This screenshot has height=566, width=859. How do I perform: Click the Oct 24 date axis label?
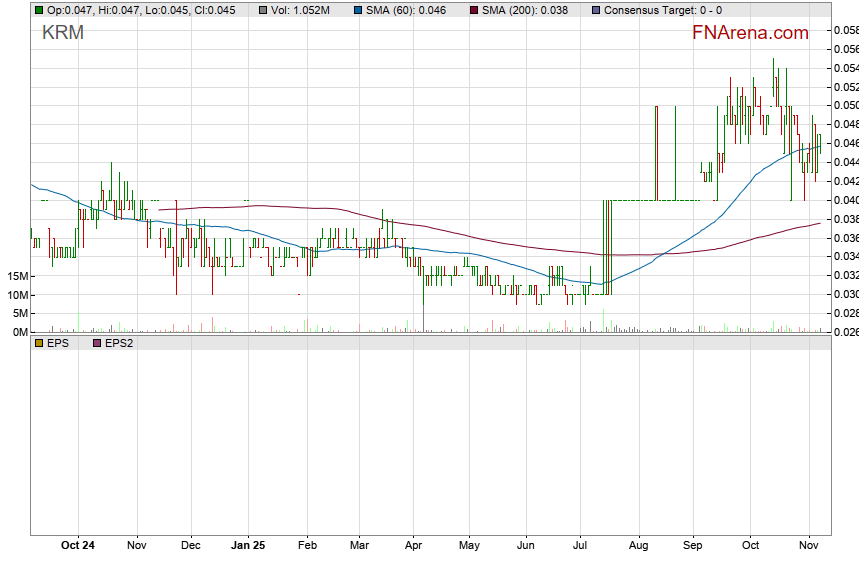(x=78, y=546)
